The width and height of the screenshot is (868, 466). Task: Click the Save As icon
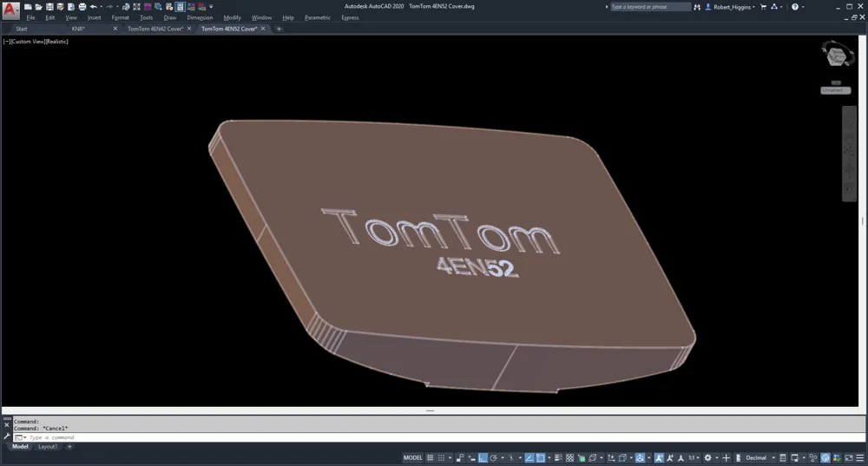(61, 7)
